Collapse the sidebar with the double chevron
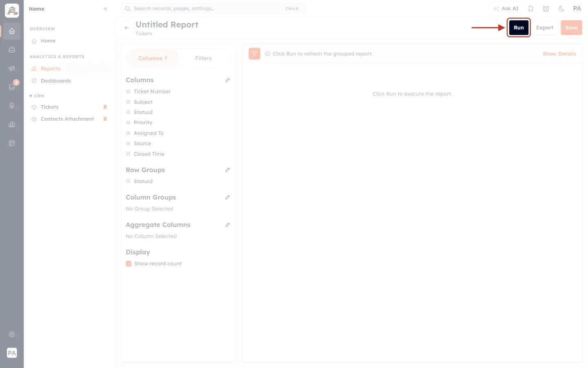This screenshot has height=368, width=588. (105, 9)
